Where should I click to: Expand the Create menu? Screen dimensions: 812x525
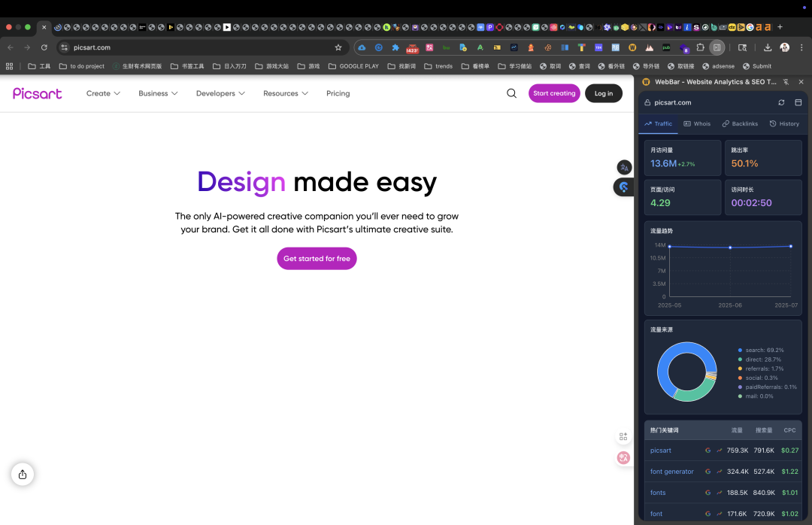[x=103, y=93]
